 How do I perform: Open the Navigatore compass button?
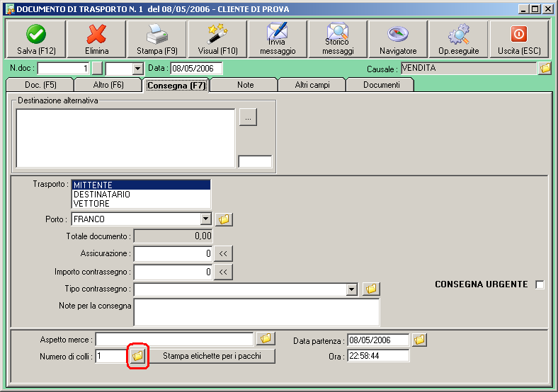tap(398, 39)
